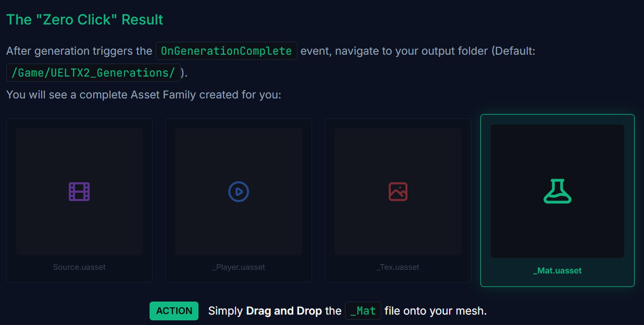Click the bold "Drag and Drop" text
Image resolution: width=644 pixels, height=325 pixels.
click(284, 311)
